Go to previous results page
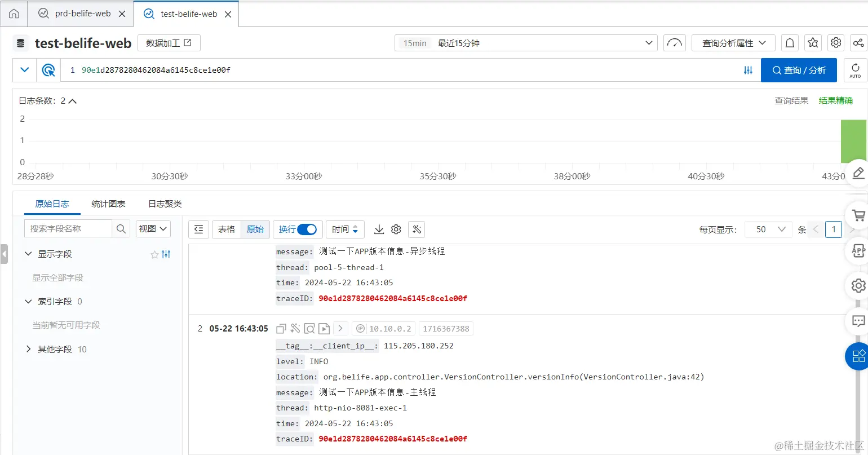The image size is (868, 455). tap(815, 229)
